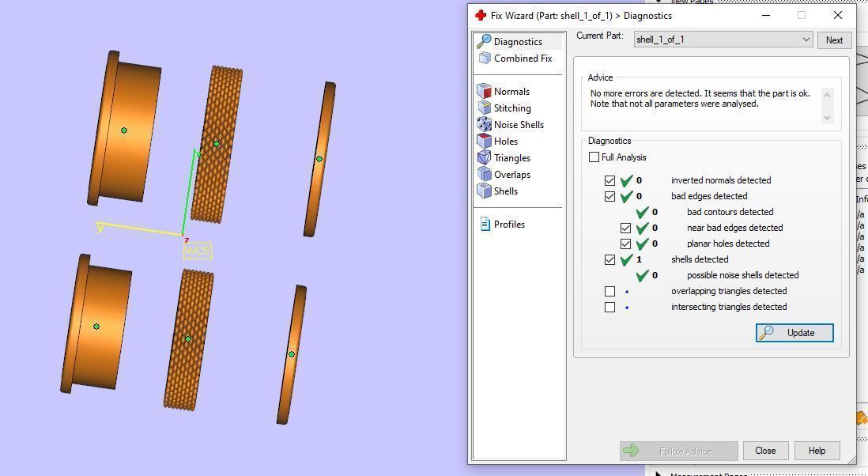The height and width of the screenshot is (476, 868).
Task: Go to the Shells page
Action: 505,191
